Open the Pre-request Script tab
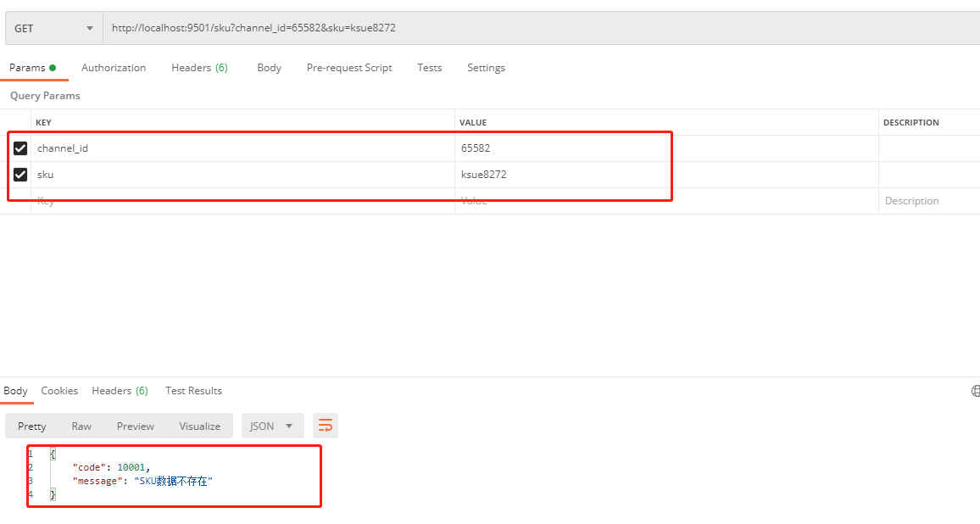 [349, 68]
